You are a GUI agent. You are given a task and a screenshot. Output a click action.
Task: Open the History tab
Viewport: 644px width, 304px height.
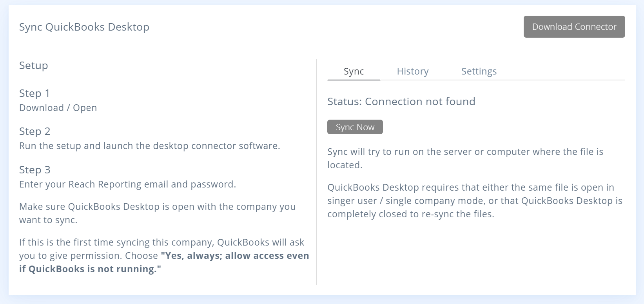(413, 71)
